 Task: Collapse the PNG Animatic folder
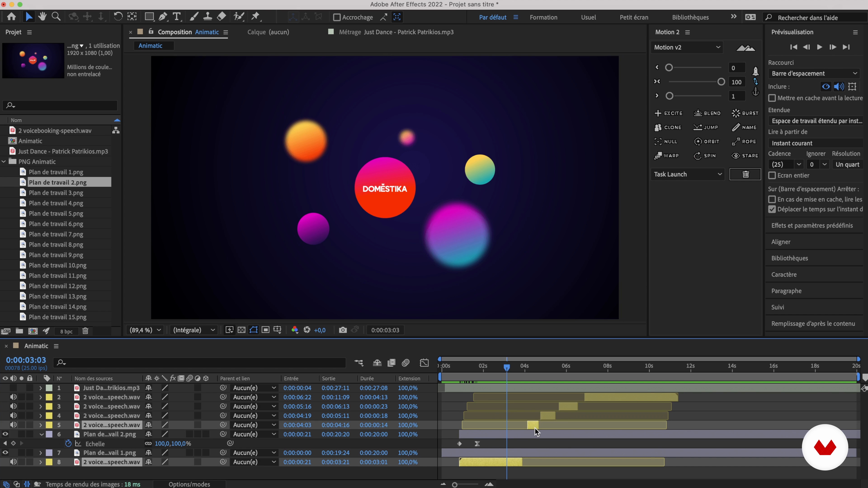click(4, 162)
